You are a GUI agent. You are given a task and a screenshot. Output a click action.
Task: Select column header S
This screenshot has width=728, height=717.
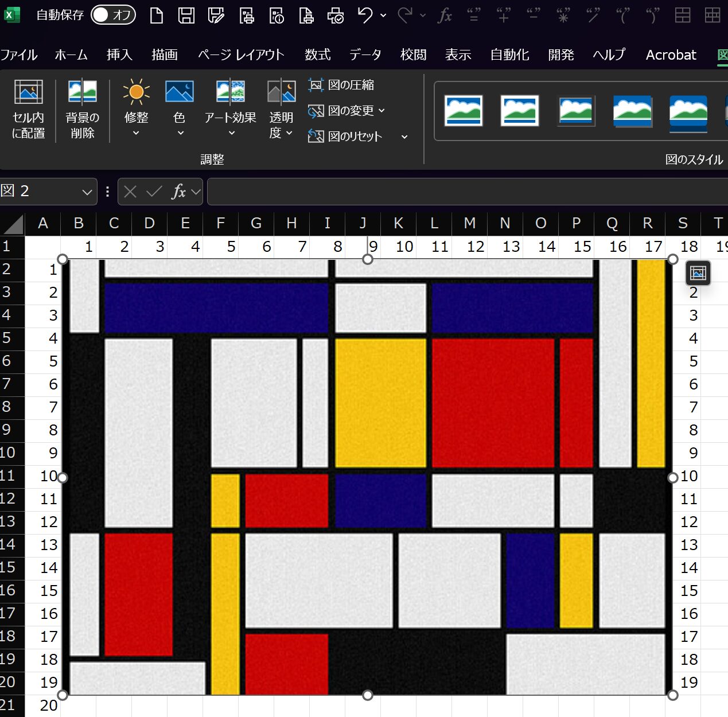click(683, 224)
